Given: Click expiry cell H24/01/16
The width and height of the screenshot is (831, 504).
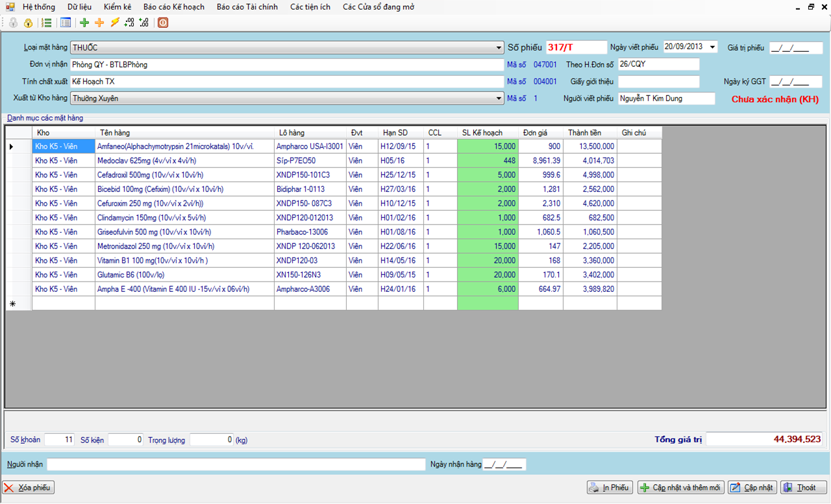Looking at the screenshot, I should coord(401,289).
